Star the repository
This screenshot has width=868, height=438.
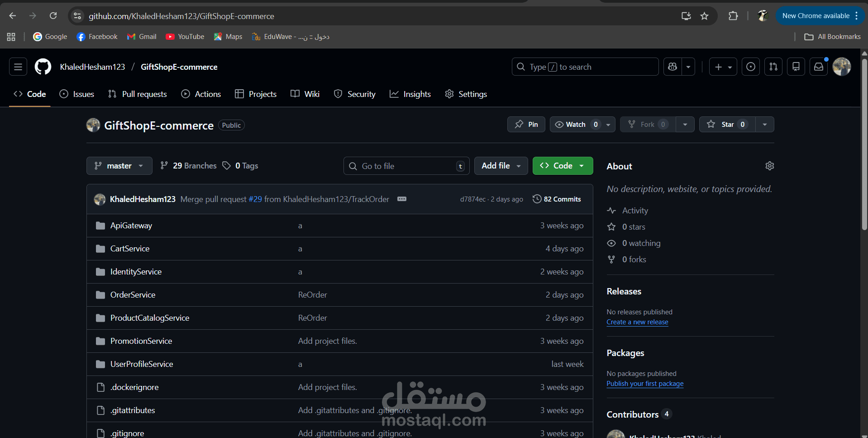point(726,124)
